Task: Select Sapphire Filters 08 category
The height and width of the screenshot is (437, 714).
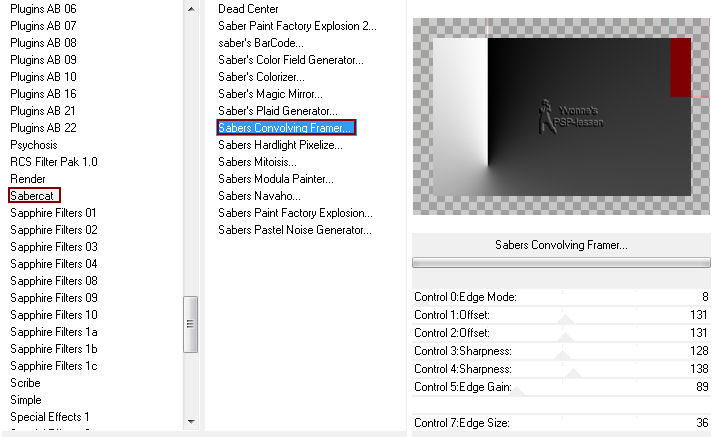Action: coord(54,281)
